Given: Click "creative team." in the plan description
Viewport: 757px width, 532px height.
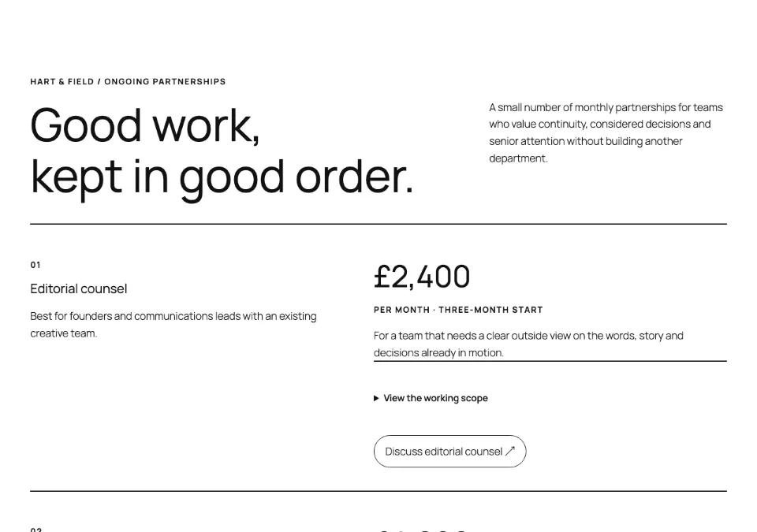Looking at the screenshot, I should 64,333.
